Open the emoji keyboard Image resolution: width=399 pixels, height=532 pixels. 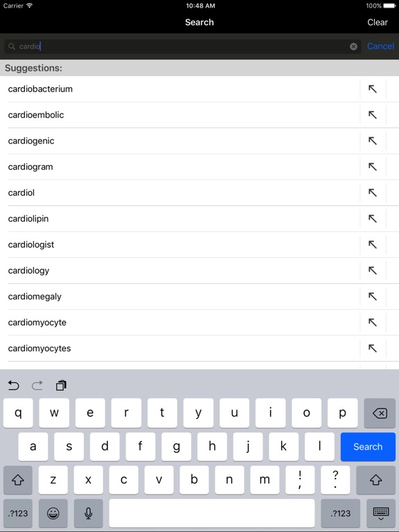point(53,513)
